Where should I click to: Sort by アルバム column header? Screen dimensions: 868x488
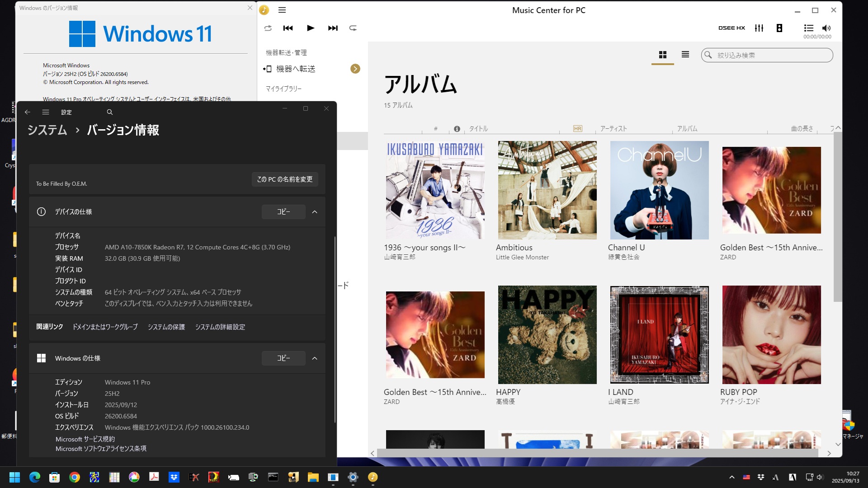[x=687, y=129]
